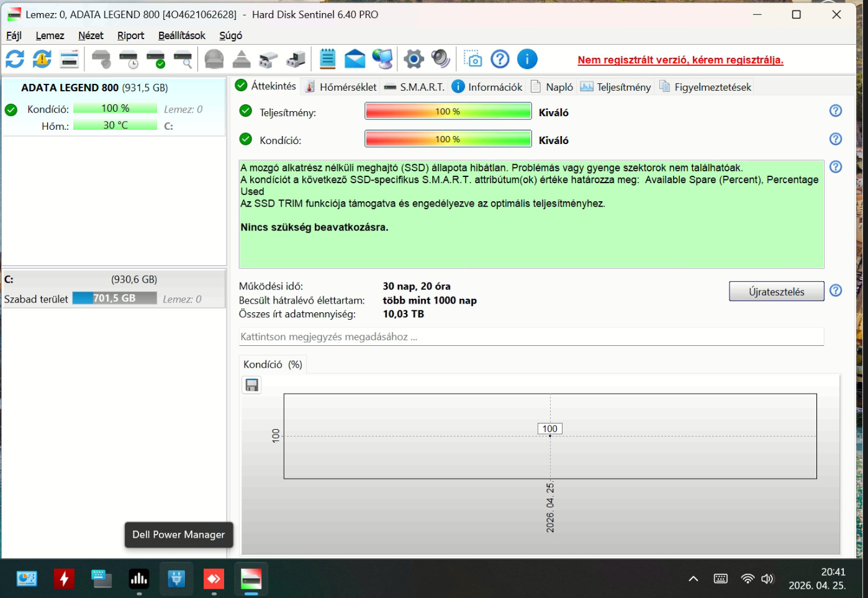Click the '30 nap, 20 óra' value

(417, 286)
